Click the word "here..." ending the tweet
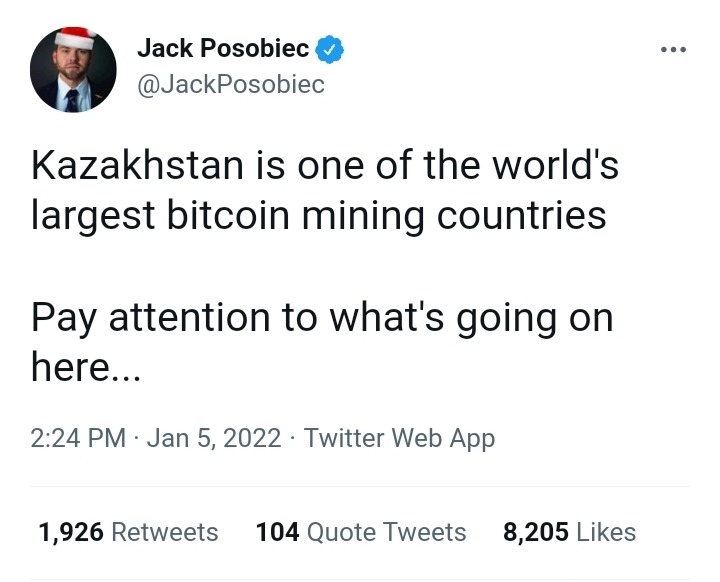This screenshot has width=720, height=582. 87,368
